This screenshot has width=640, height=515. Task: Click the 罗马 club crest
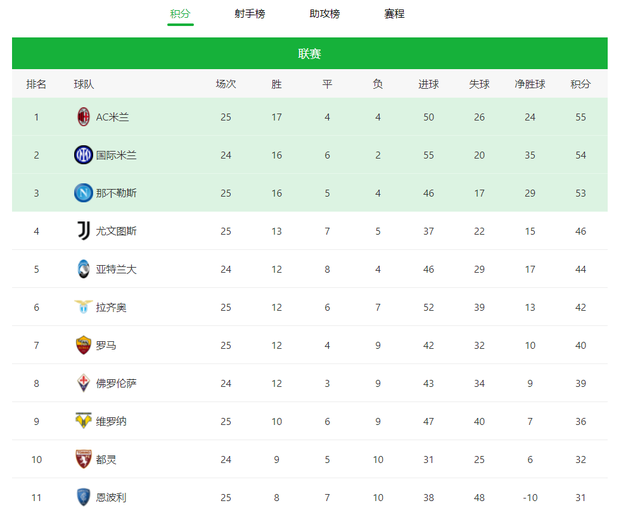[x=84, y=345]
